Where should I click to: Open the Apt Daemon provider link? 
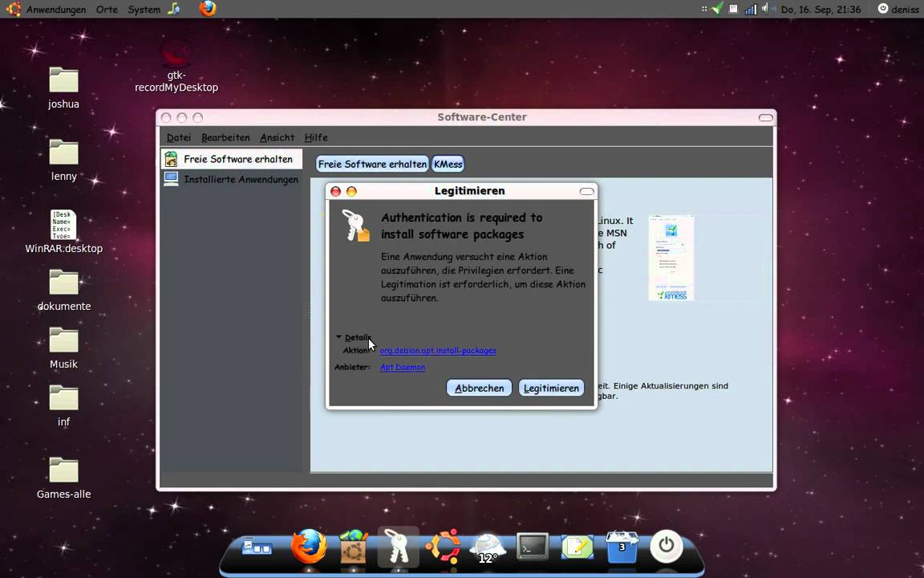[x=403, y=367]
